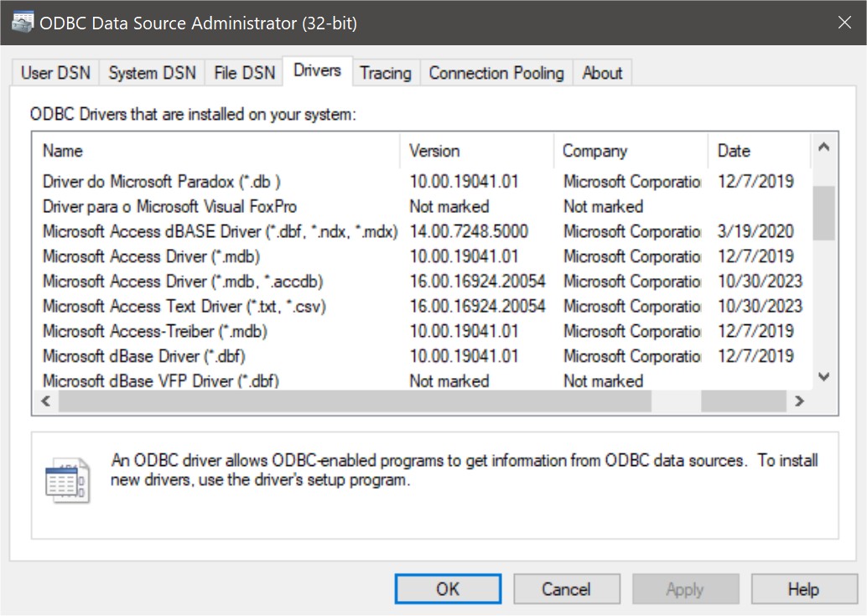Open the About tab
The height and width of the screenshot is (616, 867).
pyautogui.click(x=602, y=73)
